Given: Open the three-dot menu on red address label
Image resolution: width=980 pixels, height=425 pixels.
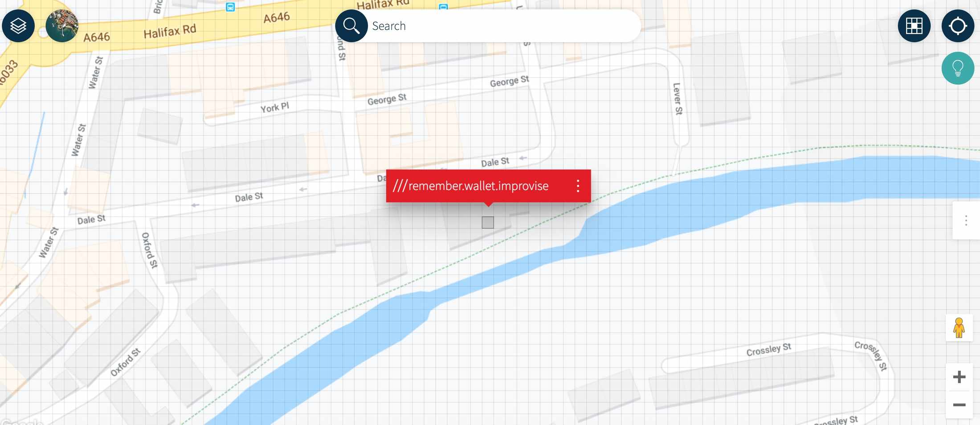Looking at the screenshot, I should [x=578, y=186].
